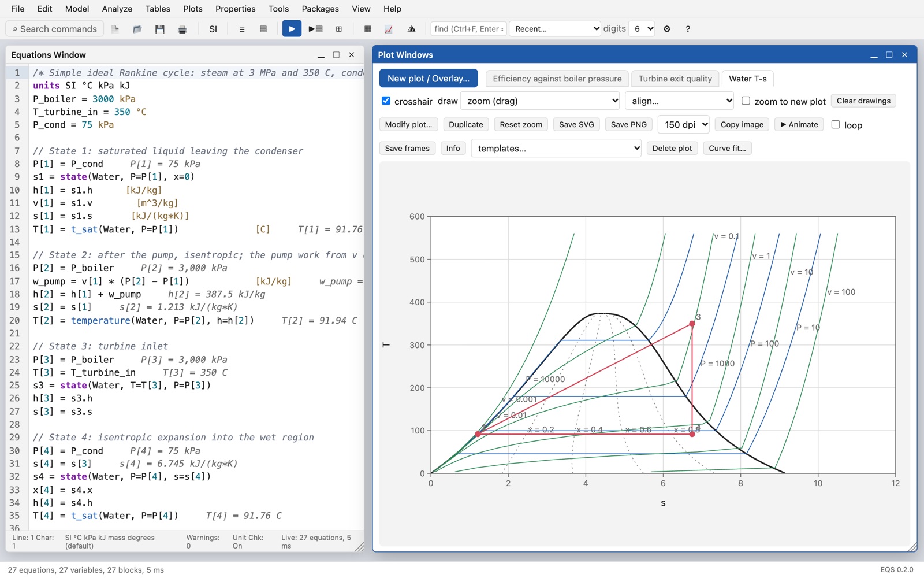This screenshot has height=578, width=924.
Task: Uncheck the crosshair checkbox
Action: pos(386,101)
